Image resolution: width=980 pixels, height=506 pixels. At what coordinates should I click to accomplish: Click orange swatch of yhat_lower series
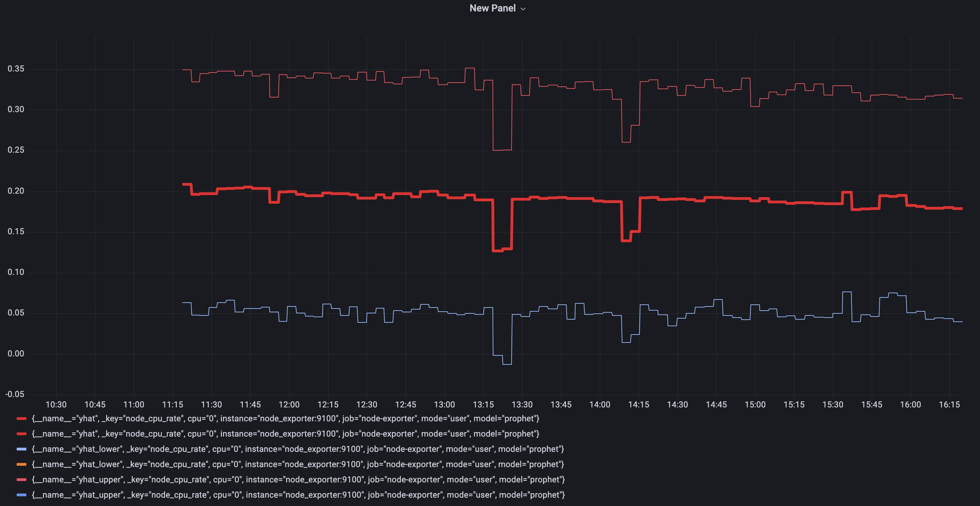[x=22, y=464]
